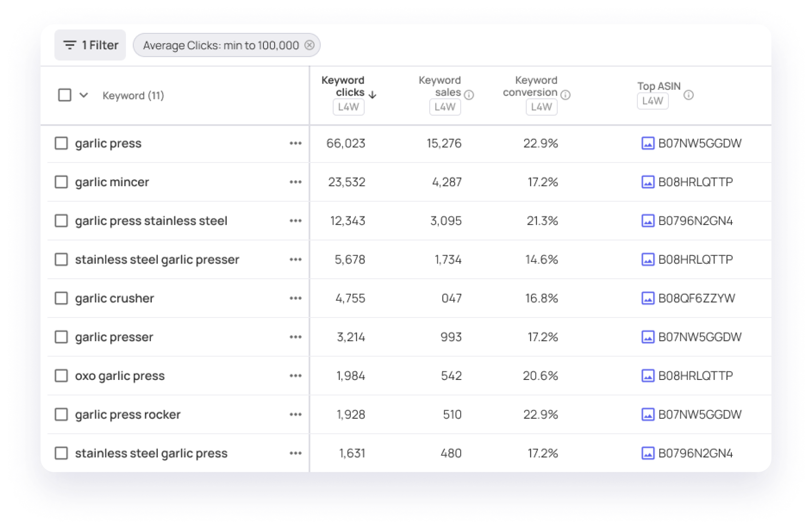Select the garlic mincer row checkbox
Viewport: 812px width, 529px height.
pyautogui.click(x=62, y=182)
